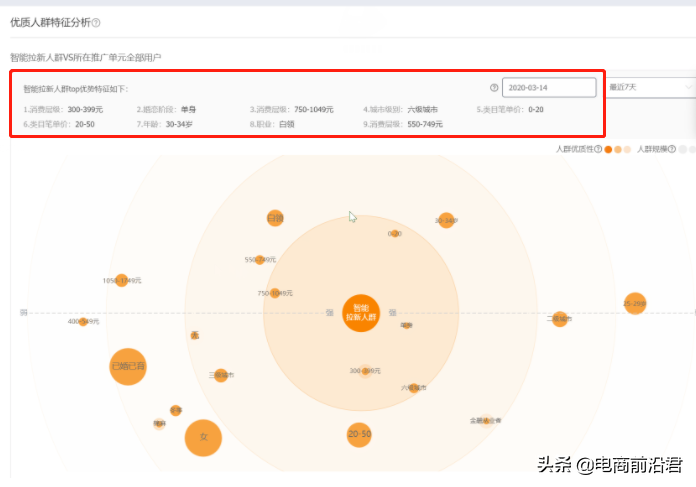Click the medium orange 人群优质性 legend dot
The image size is (696, 487).
[617, 150]
